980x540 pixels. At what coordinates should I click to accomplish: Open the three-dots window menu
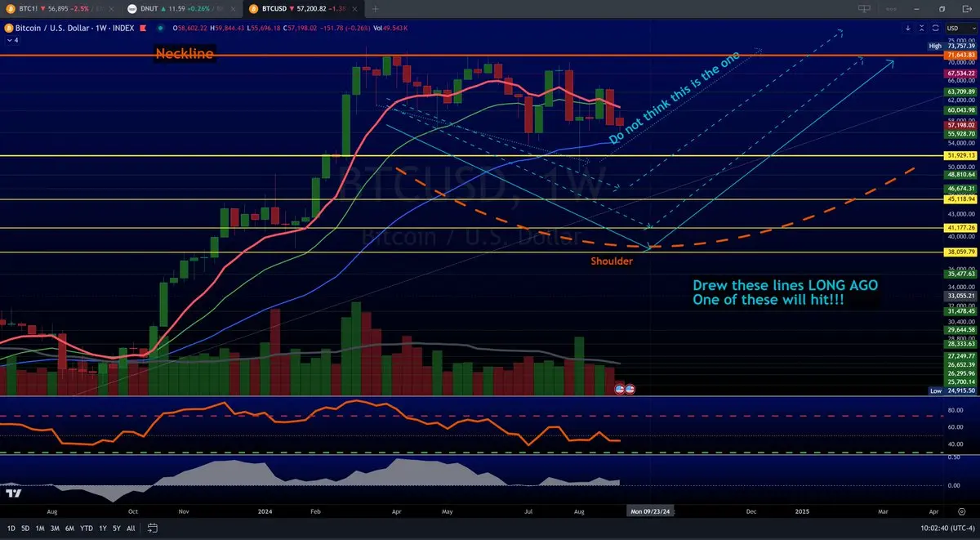[x=891, y=9]
